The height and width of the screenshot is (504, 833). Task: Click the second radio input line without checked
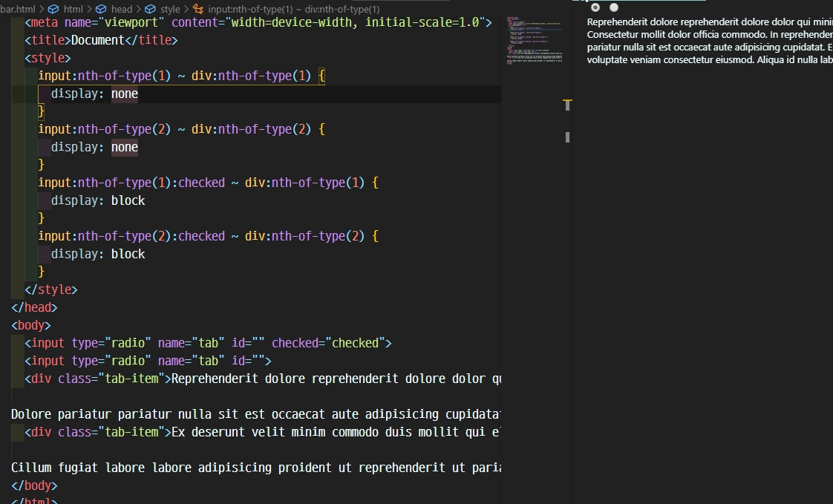(x=148, y=361)
